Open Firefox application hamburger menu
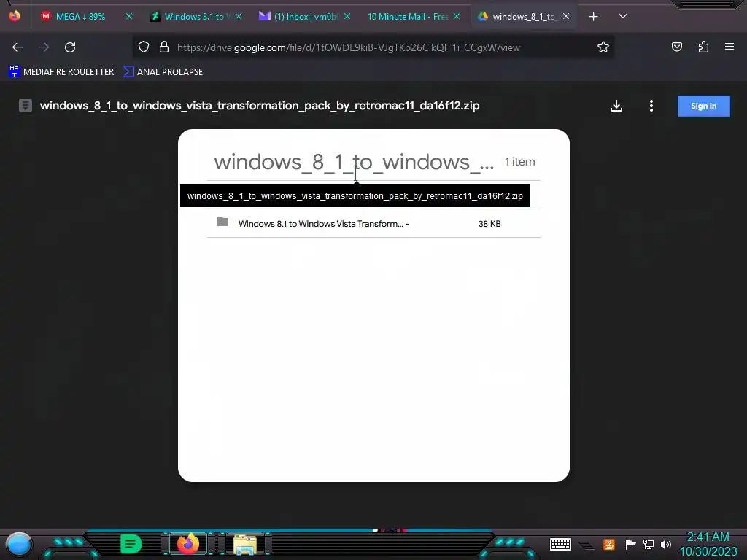Screen dimensions: 747x560 point(729,47)
